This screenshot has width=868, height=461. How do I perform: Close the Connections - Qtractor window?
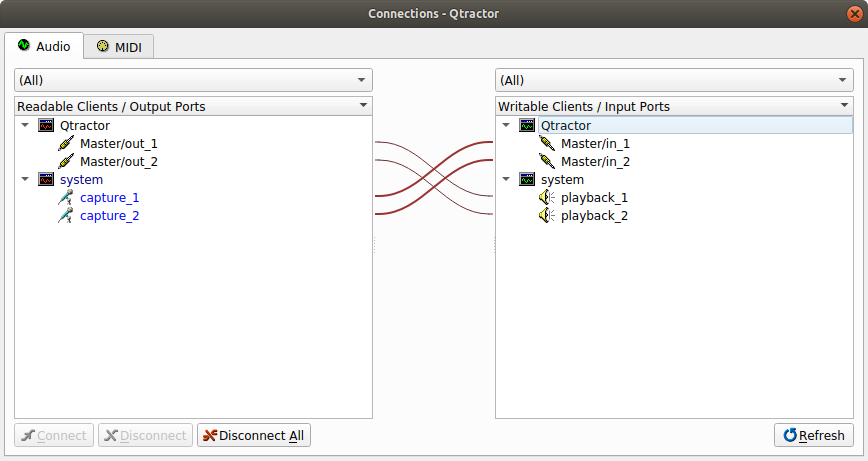coord(855,13)
